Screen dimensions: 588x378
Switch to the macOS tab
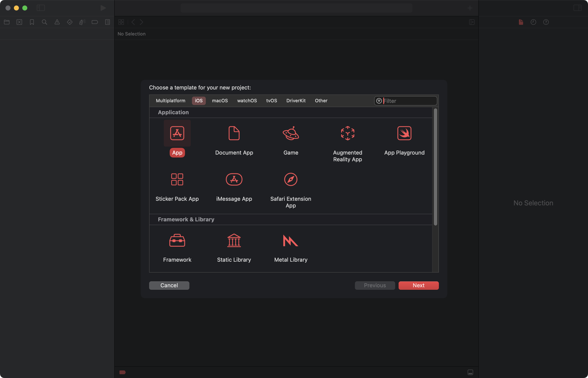[x=220, y=101]
